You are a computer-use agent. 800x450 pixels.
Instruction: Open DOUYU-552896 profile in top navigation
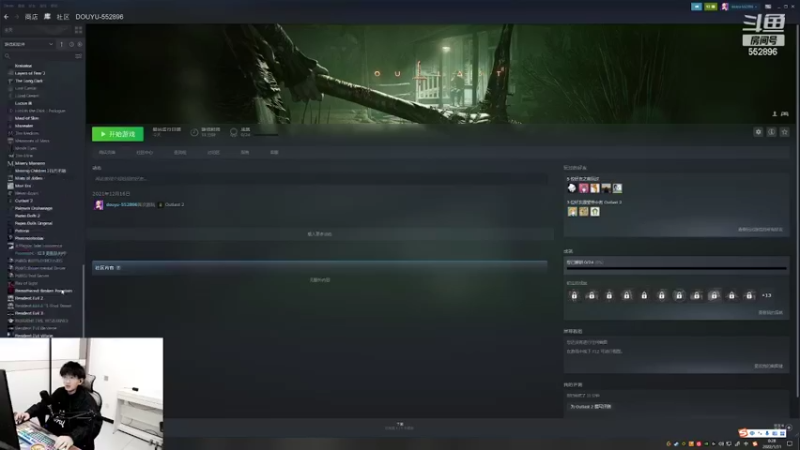click(99, 17)
